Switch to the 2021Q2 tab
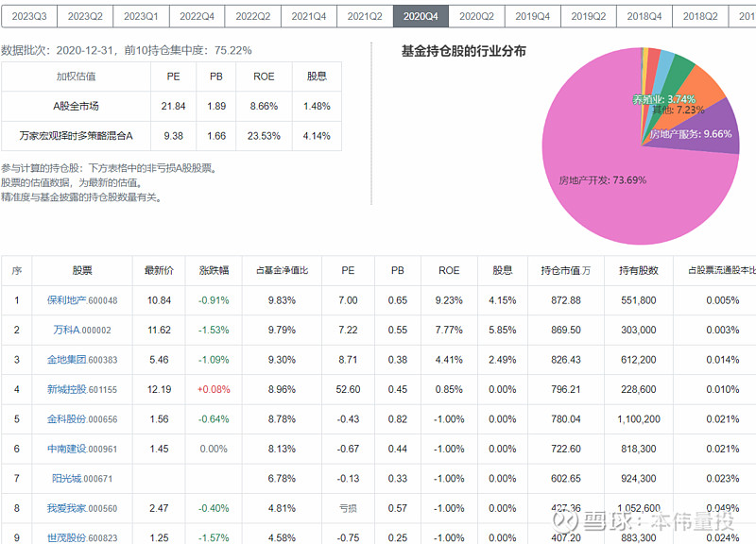This screenshot has width=756, height=544. coord(365,16)
